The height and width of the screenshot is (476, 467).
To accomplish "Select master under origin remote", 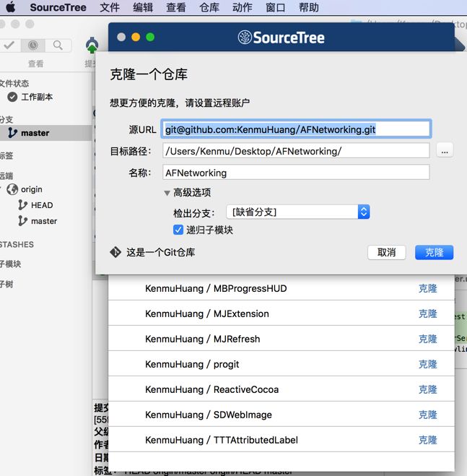I will (x=44, y=221).
